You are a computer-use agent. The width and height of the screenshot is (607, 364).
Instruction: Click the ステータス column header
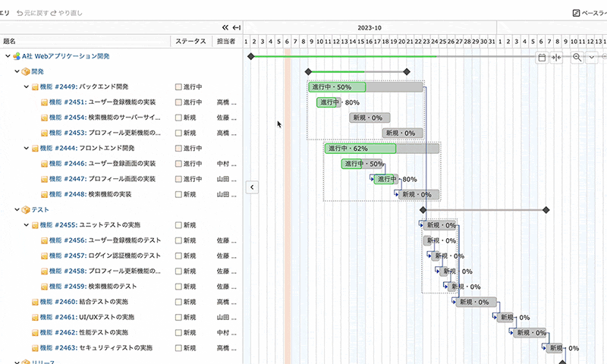[x=190, y=41]
